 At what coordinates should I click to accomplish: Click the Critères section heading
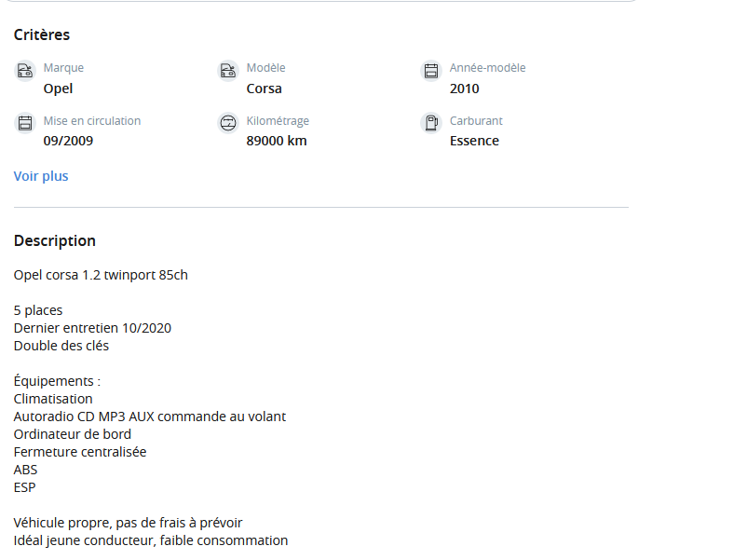(x=42, y=34)
